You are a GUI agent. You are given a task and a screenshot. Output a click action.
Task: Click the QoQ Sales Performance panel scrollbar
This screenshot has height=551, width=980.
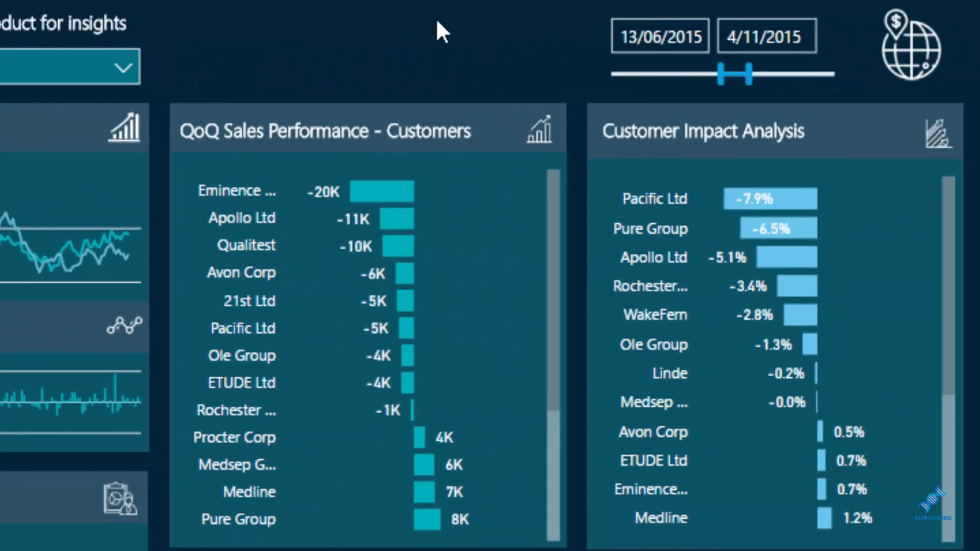pyautogui.click(x=553, y=354)
